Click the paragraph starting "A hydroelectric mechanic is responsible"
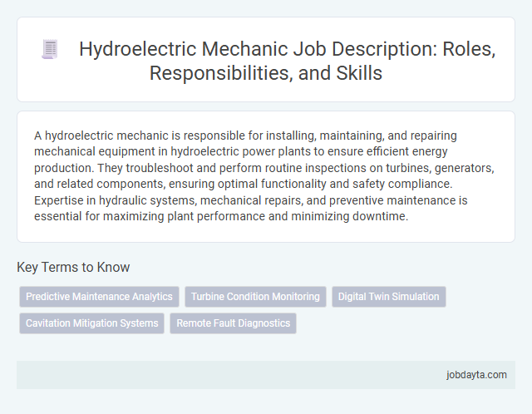Viewport: 532px width, 414px height. point(264,175)
